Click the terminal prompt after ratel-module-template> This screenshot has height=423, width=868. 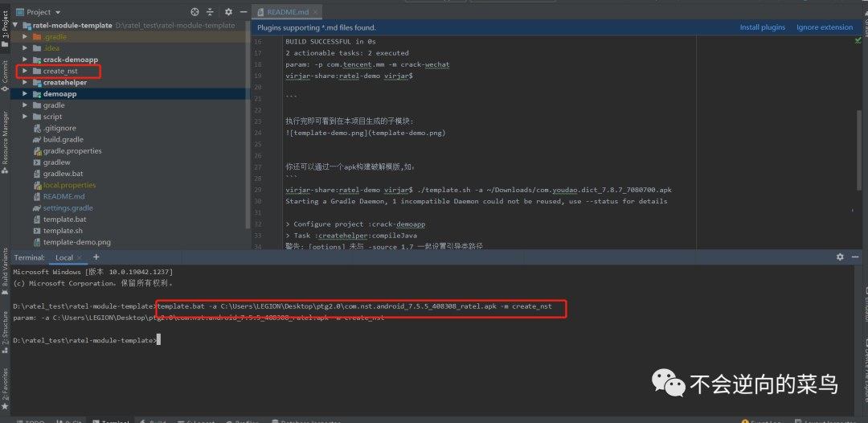(159, 340)
